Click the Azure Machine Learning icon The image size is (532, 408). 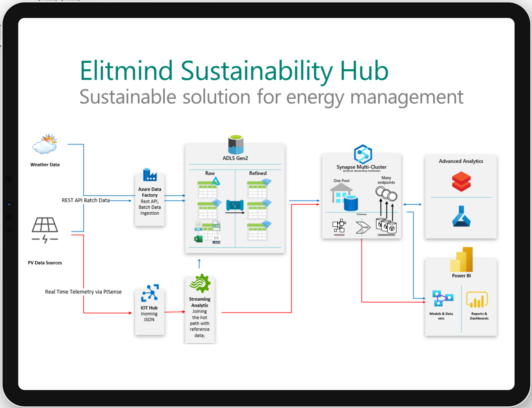pos(461,216)
